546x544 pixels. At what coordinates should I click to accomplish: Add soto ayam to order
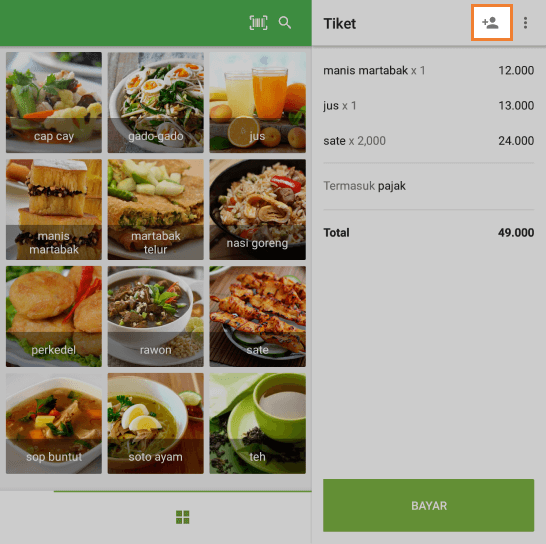click(x=156, y=423)
